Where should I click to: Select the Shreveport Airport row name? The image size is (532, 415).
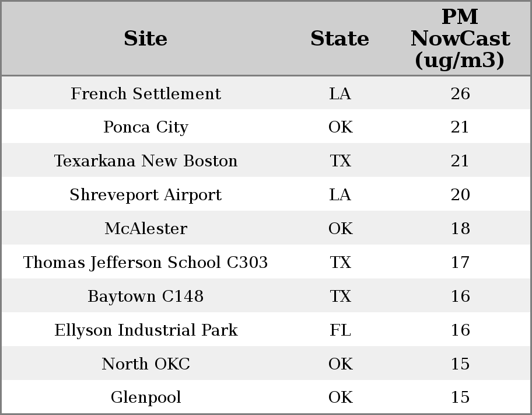point(145,195)
